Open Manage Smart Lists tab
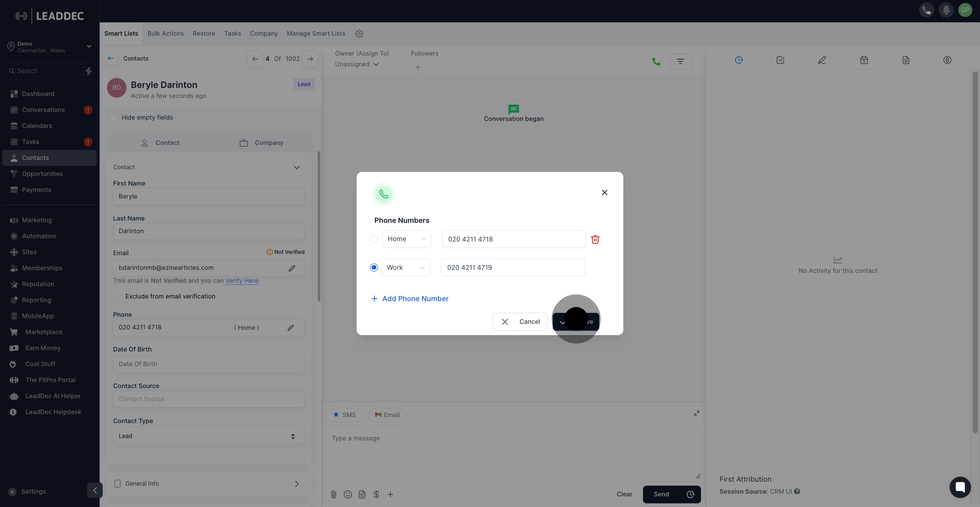 point(316,33)
